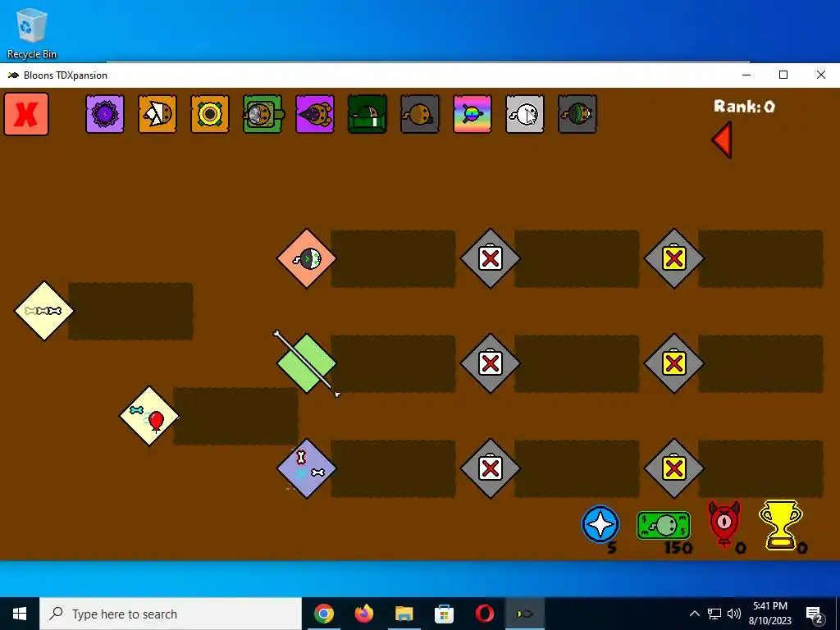Click the gold trophy icon

tap(781, 524)
